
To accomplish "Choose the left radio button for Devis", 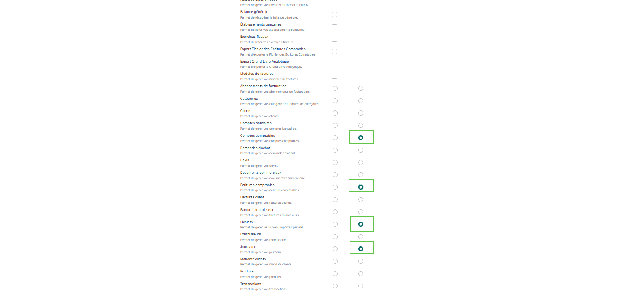I will point(335,162).
